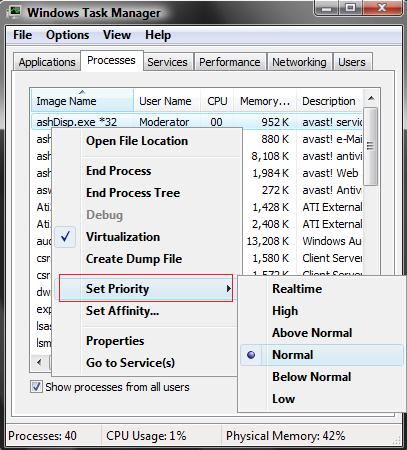This screenshot has height=450, width=407.
Task: Click the vertical scrollbar thumb
Action: coord(370,146)
